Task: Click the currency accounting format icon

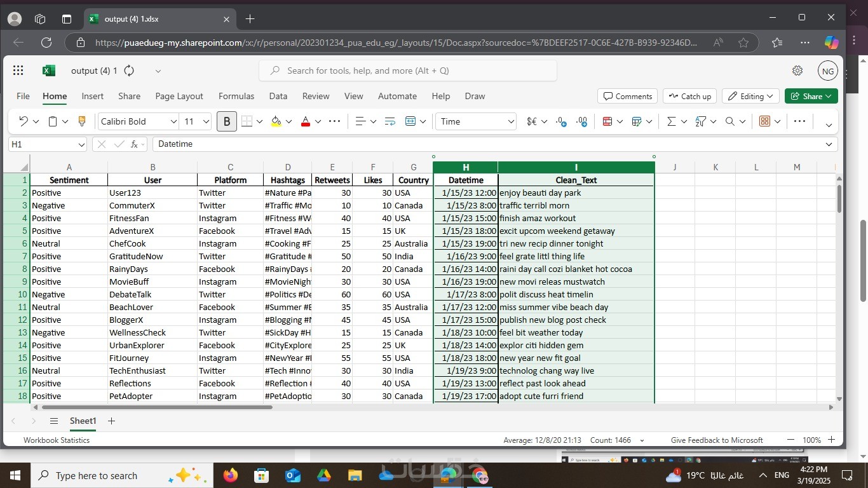Action: click(x=532, y=121)
